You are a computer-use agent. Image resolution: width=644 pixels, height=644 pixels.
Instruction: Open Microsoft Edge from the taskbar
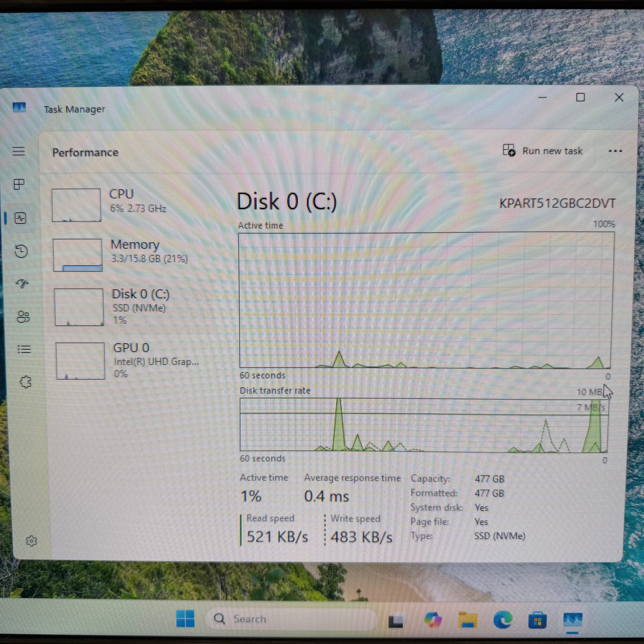tap(502, 620)
